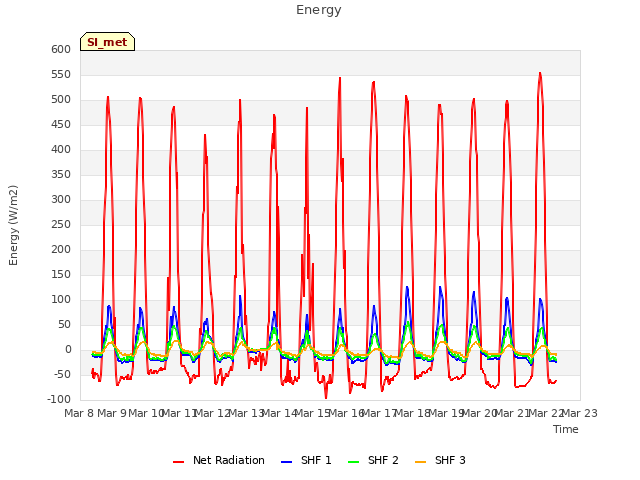Viewport: 640px width, 480px height.
Task: Click the Mar 23 x-axis date label
Action: pos(580,413)
